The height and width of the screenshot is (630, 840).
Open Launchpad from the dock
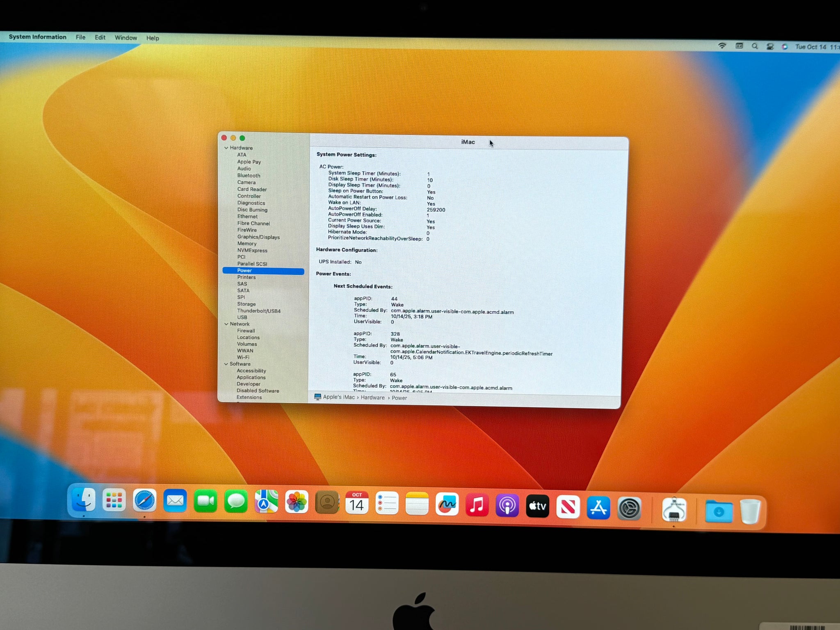point(114,500)
